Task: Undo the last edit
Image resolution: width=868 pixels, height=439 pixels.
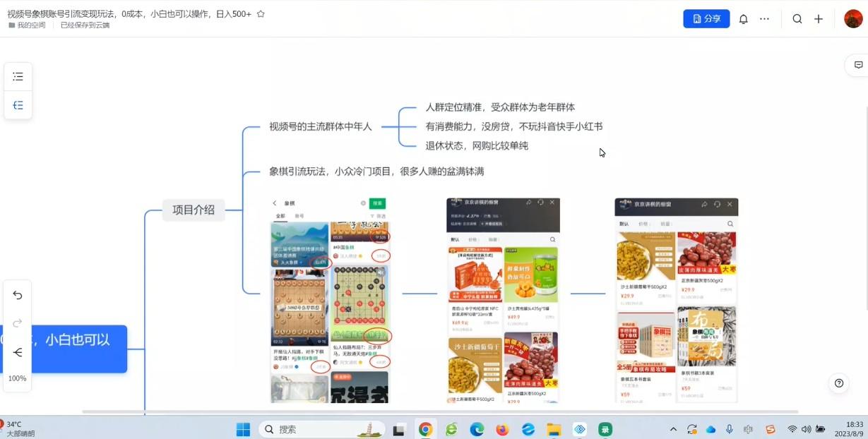Action: click(x=18, y=295)
